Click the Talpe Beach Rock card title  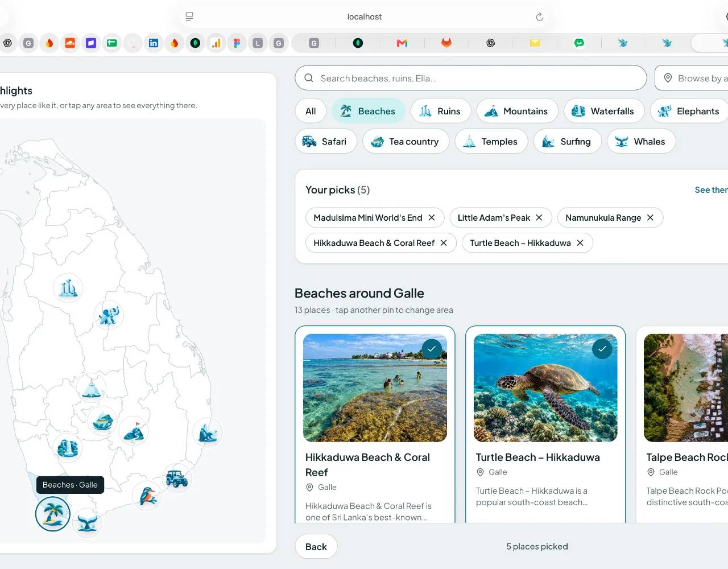(687, 457)
